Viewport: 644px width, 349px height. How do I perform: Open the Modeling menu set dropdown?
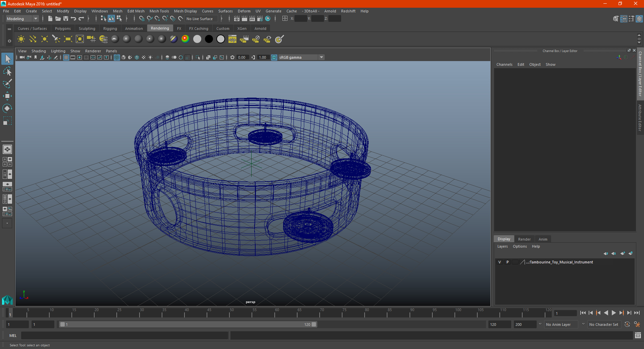(22, 19)
